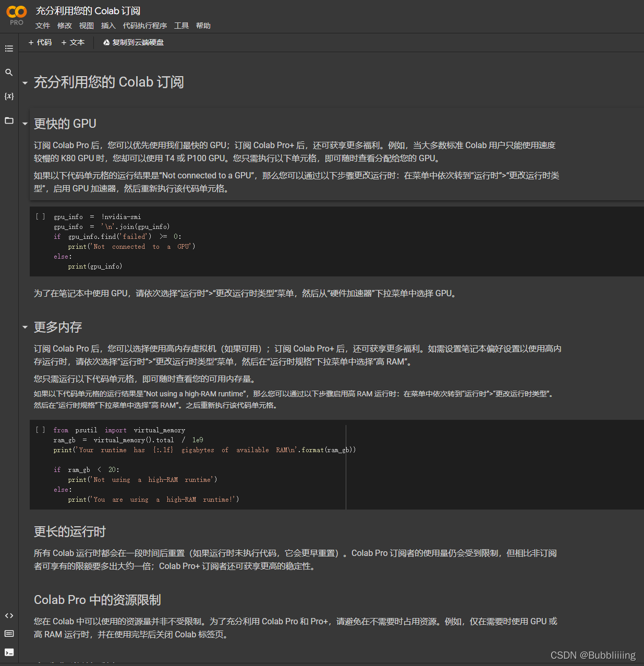Screen dimensions: 644x666
Task: Open the 文件 menu
Action: click(x=42, y=25)
